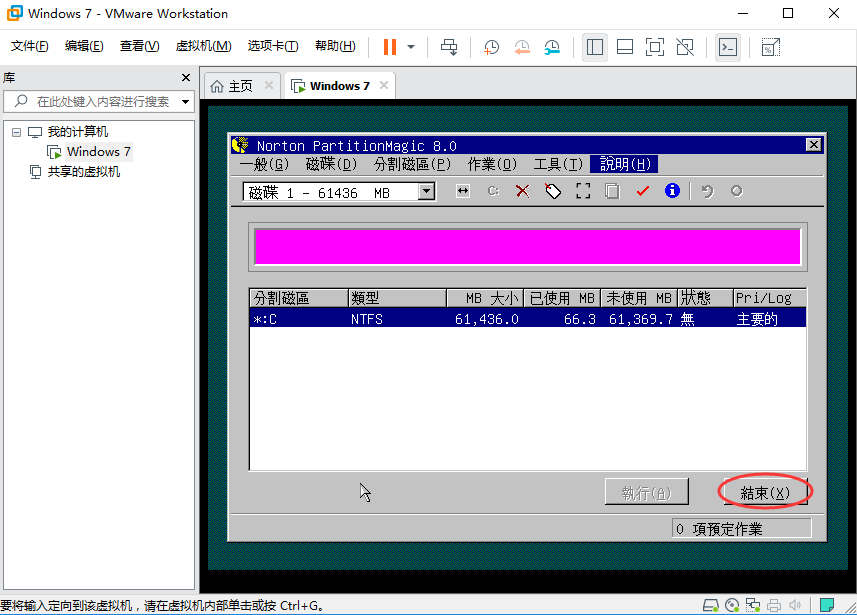The image size is (857, 615).
Task: Click the 0 項預定作業 status field
Action: tap(742, 528)
